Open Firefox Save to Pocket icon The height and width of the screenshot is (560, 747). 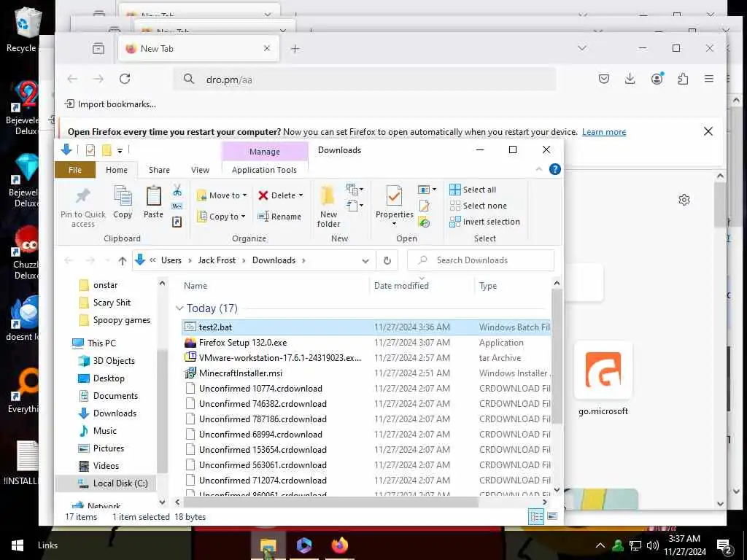point(603,79)
